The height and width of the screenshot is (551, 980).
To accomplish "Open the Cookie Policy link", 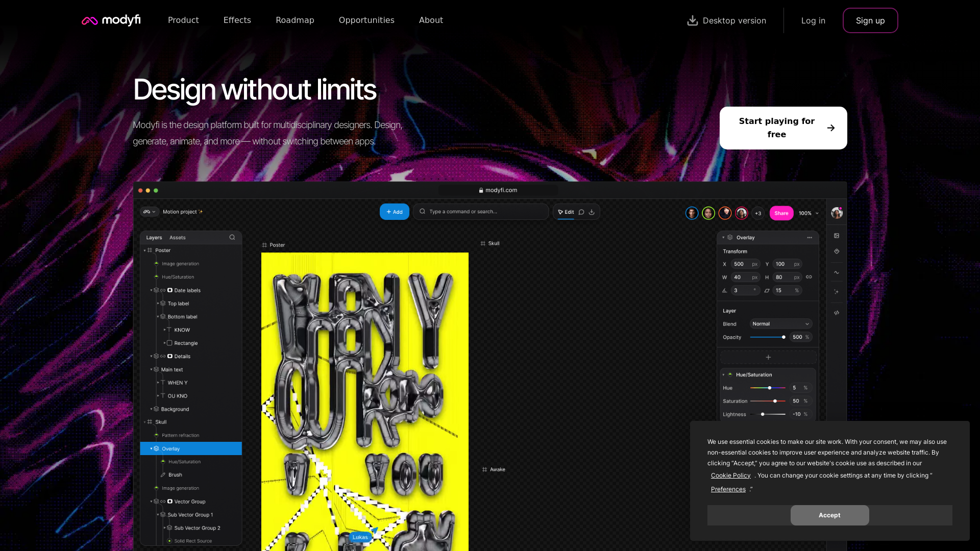I will [730, 475].
